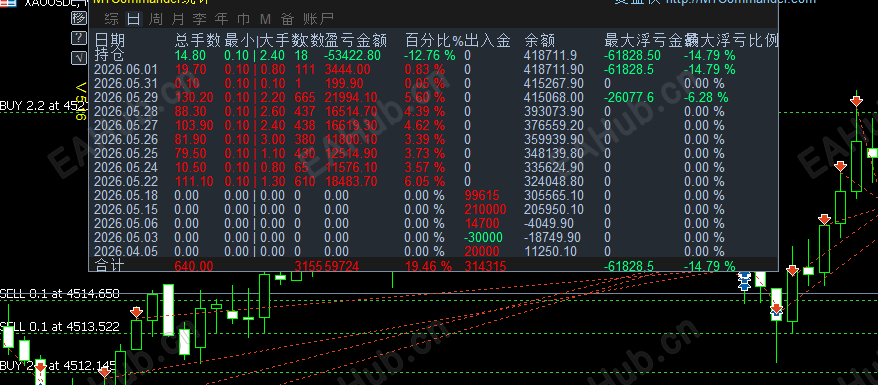The width and height of the screenshot is (878, 385).
Task: Select the 2026.05.26 date row
Action: click(126, 139)
